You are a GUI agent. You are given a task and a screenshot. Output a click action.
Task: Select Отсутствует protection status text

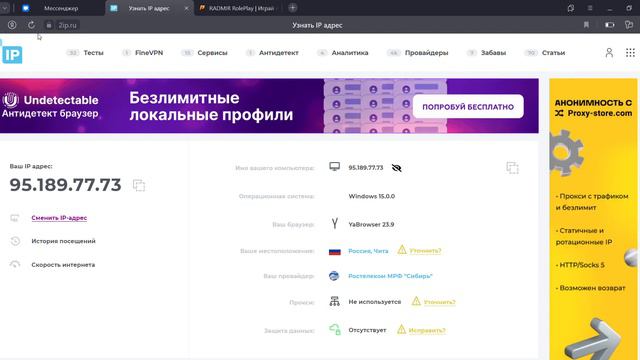coord(367,330)
